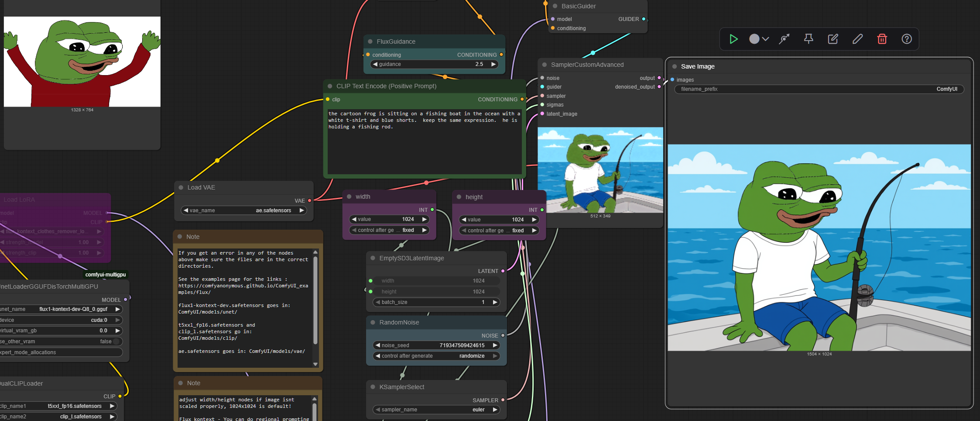Viewport: 980px width, 421px height.
Task: Open vae_name ae.safetensors combo
Action: point(244,210)
